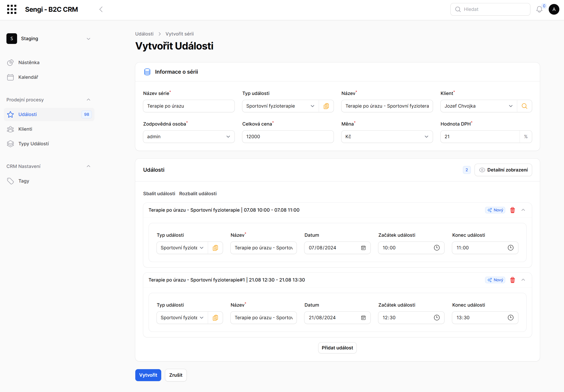The image size is (564, 392).
Task: Collapse the 21.08 12:30 event panel
Action: click(x=523, y=280)
